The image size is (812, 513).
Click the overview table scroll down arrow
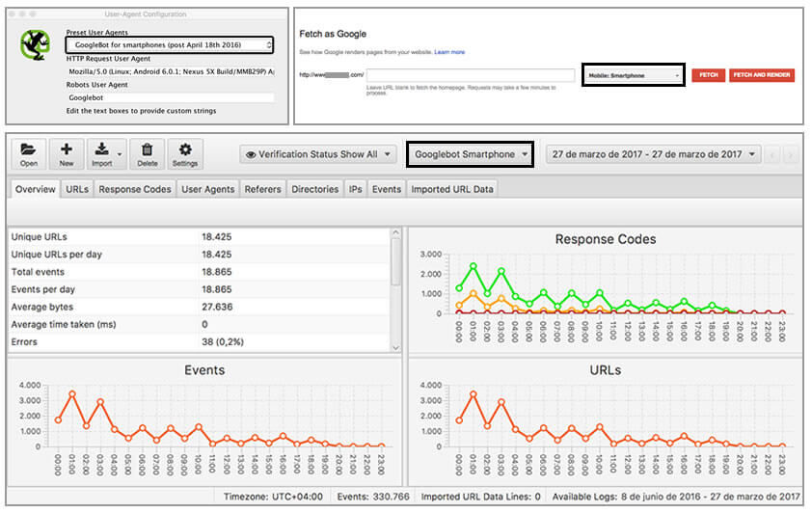(395, 348)
